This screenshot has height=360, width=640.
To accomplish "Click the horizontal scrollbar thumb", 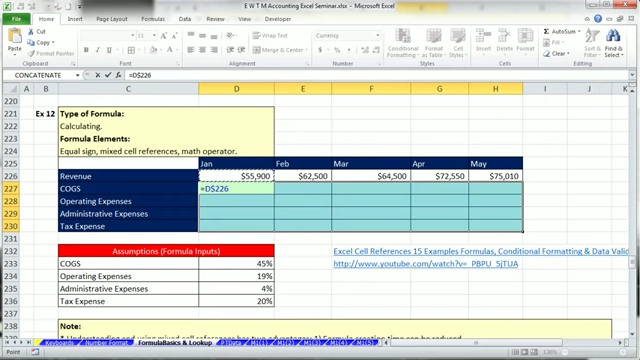I will pyautogui.click(x=476, y=342).
